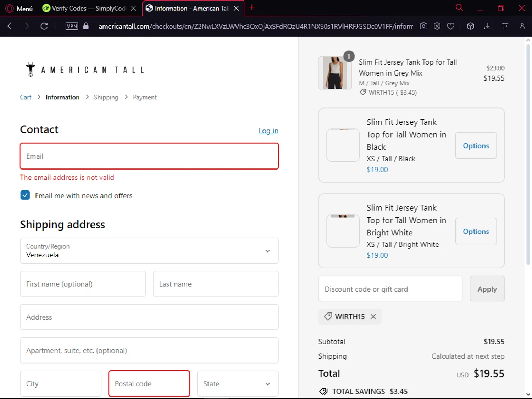Viewport: 532px width, 399px height.
Task: Remove the WIRTH15 discount code
Action: (x=373, y=316)
